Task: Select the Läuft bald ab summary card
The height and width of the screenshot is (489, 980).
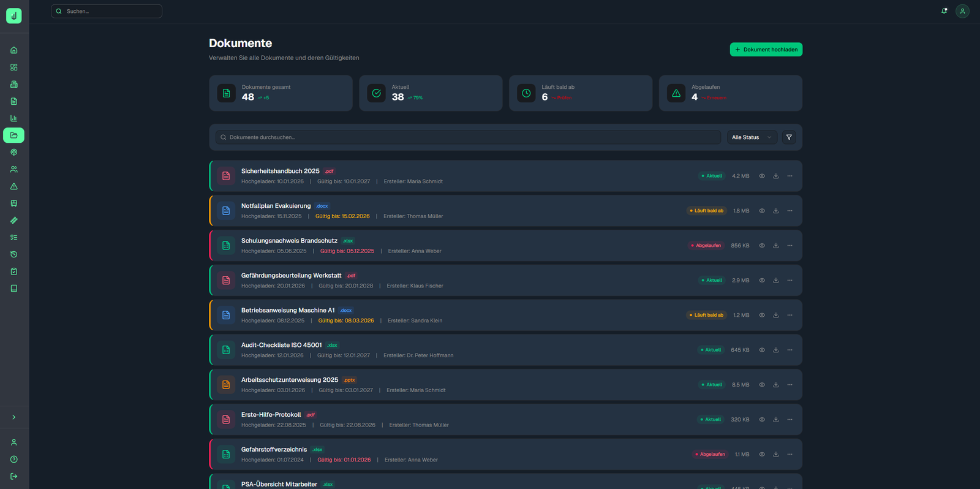Action: [580, 93]
